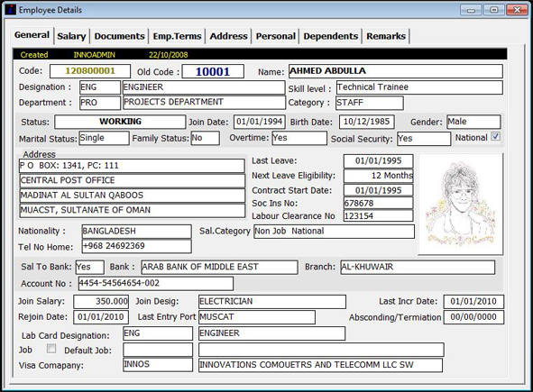Image resolution: width=533 pixels, height=392 pixels.
Task: Switch to the General tab
Action: [x=32, y=35]
